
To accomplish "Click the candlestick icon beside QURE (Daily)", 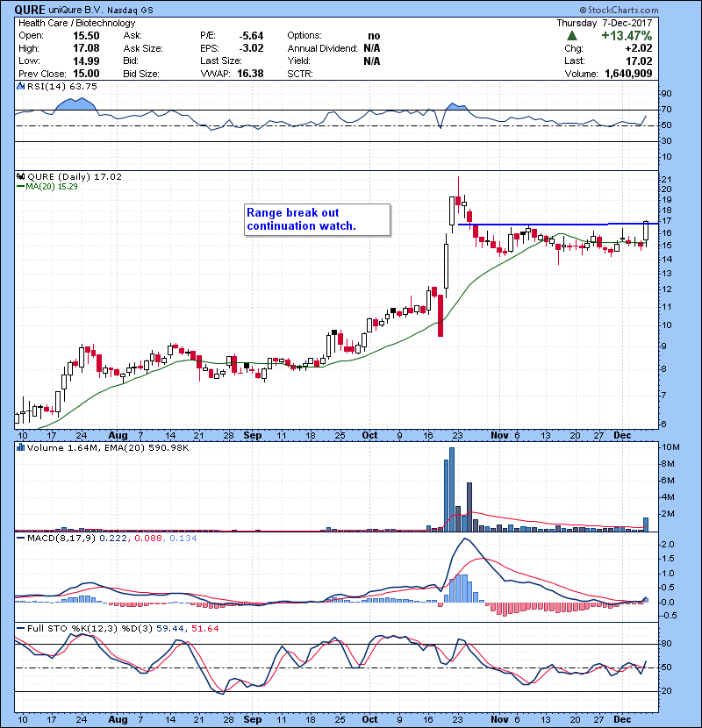I will coord(20,177).
